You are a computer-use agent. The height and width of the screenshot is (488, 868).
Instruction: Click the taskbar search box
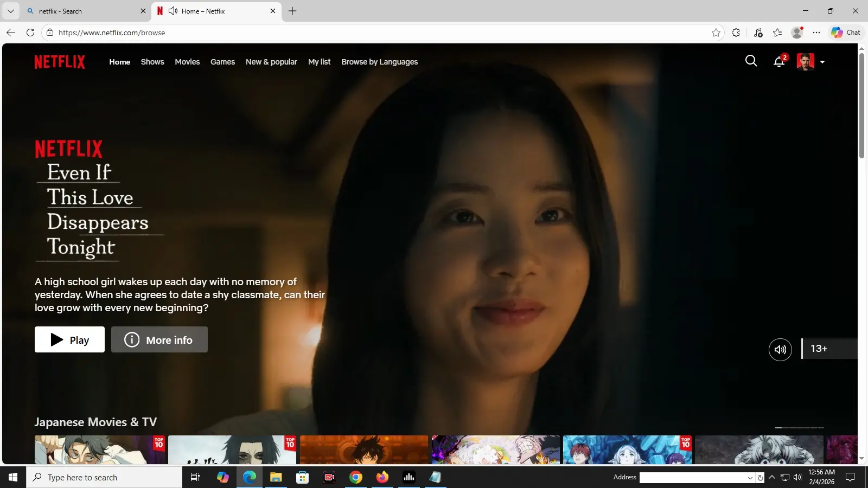pyautogui.click(x=104, y=477)
